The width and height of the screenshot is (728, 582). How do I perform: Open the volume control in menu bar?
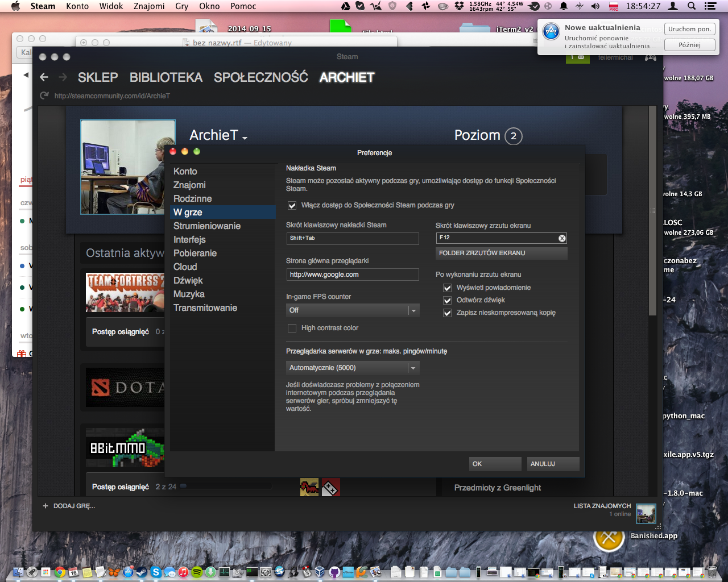pyautogui.click(x=595, y=6)
